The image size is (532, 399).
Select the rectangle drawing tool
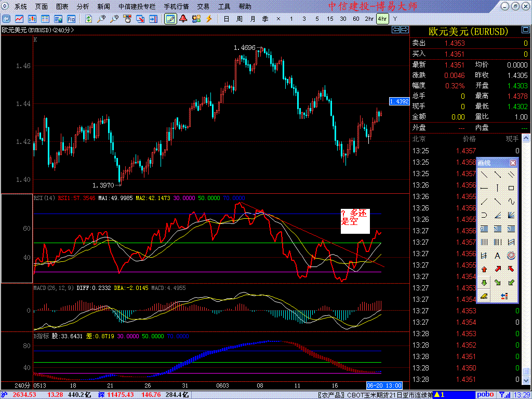511,188
